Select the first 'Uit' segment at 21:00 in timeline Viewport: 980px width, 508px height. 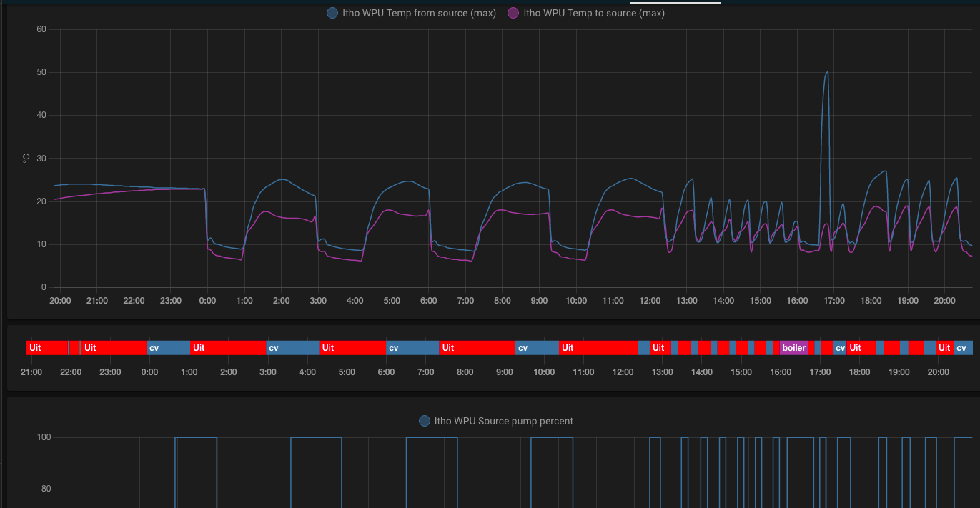[x=47, y=348]
